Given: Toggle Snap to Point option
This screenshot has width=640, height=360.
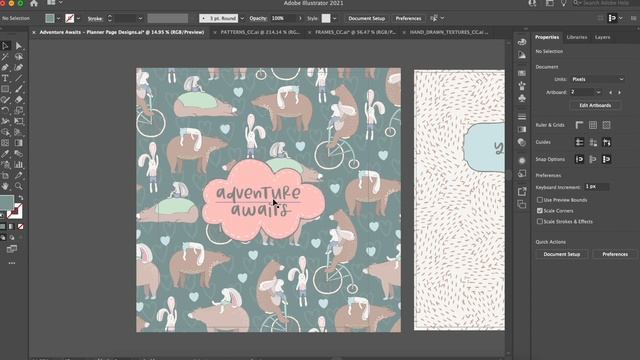Looking at the screenshot, I should click(579, 159).
